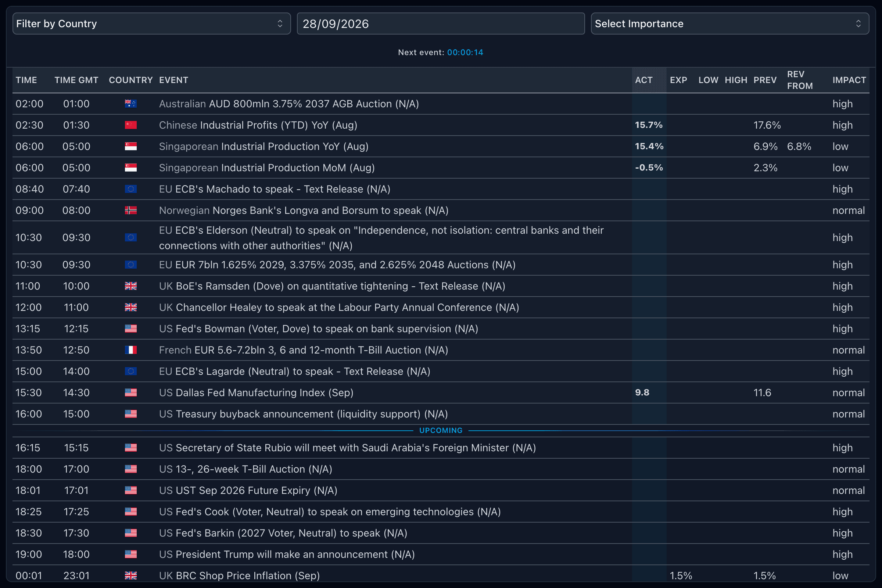
Task: Click the US flag in the Fed's Bowman row
Action: [130, 329]
